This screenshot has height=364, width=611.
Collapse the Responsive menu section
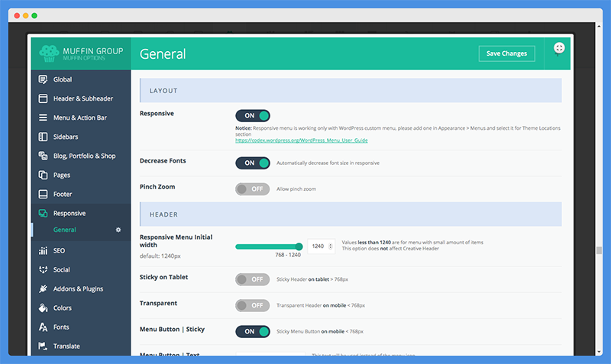[x=81, y=213]
